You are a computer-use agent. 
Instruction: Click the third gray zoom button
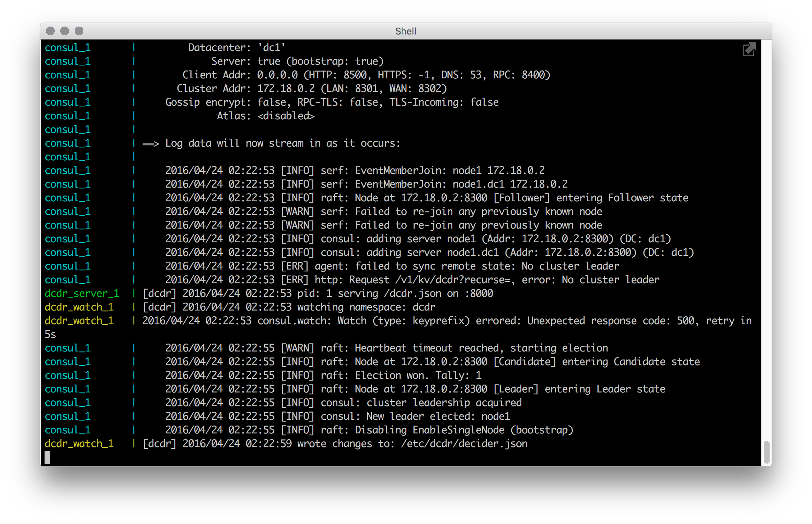[79, 31]
